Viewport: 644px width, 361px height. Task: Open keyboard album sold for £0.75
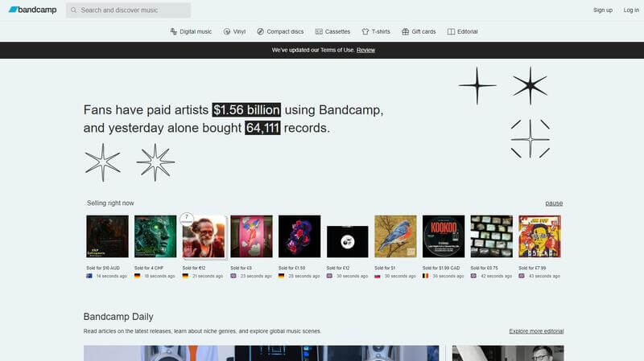(492, 236)
